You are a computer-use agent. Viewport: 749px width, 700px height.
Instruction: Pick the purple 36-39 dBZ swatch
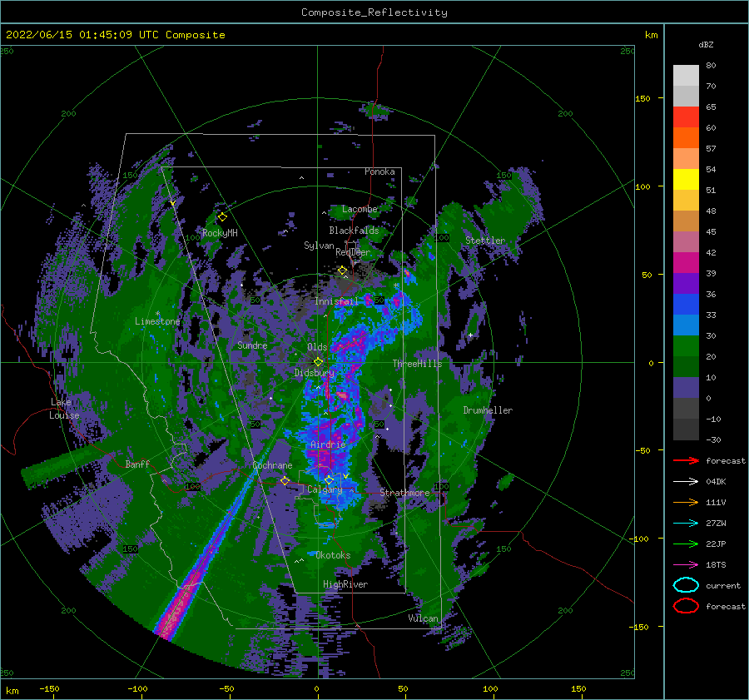pos(686,284)
